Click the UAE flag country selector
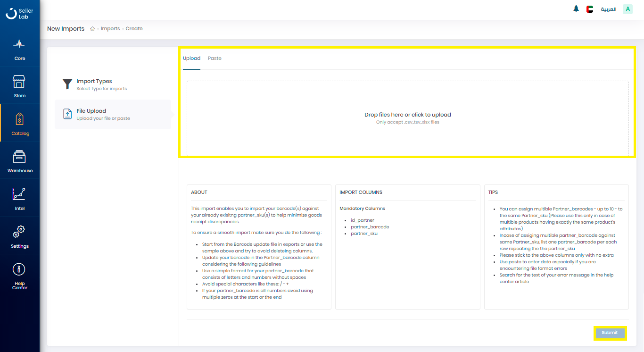 (x=590, y=9)
